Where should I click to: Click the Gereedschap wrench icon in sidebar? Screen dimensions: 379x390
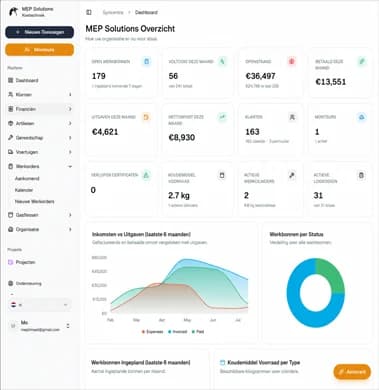click(10, 138)
